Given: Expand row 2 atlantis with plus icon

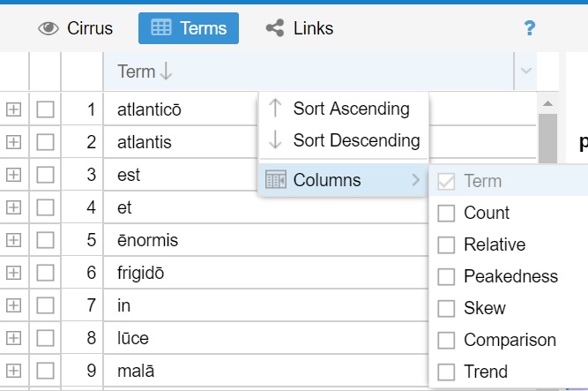Looking at the screenshot, I should pos(13,142).
